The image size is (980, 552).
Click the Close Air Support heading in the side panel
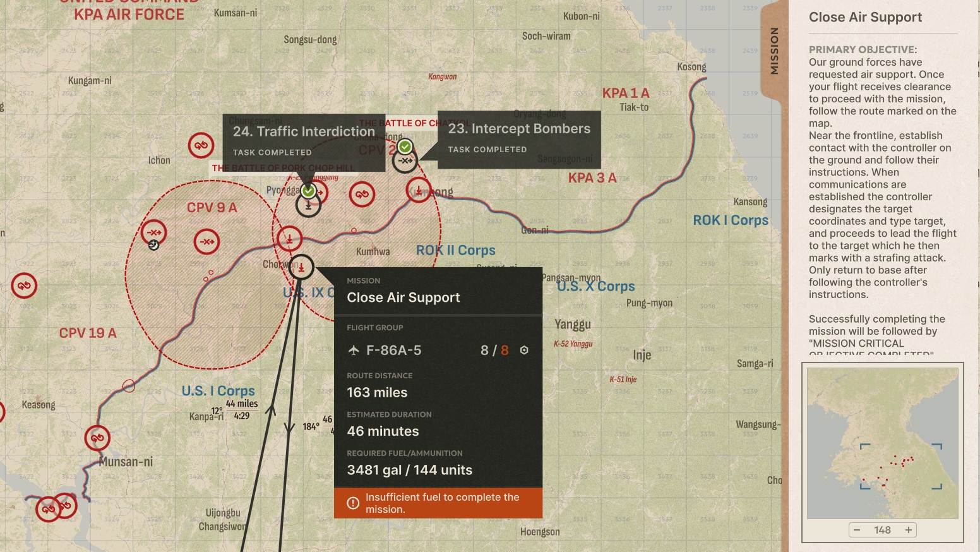point(865,17)
